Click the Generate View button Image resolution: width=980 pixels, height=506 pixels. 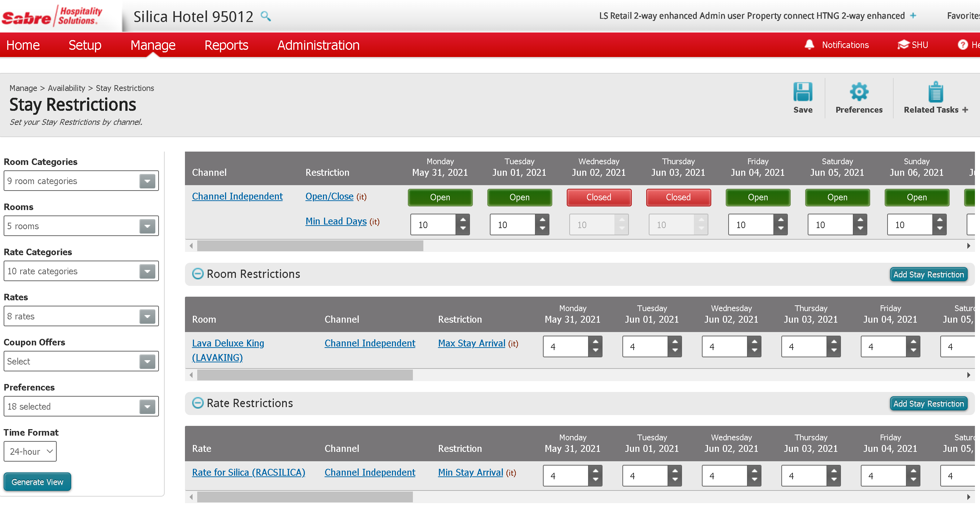37,482
